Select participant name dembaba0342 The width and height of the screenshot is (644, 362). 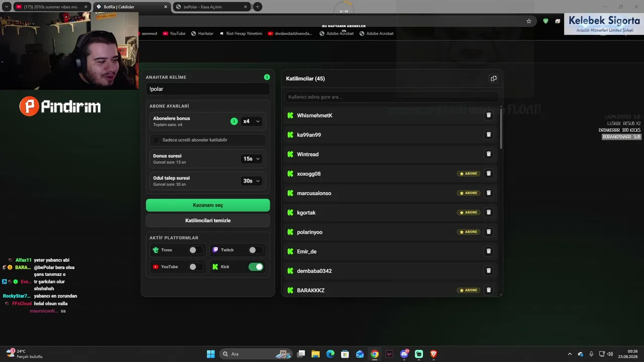pos(314,271)
